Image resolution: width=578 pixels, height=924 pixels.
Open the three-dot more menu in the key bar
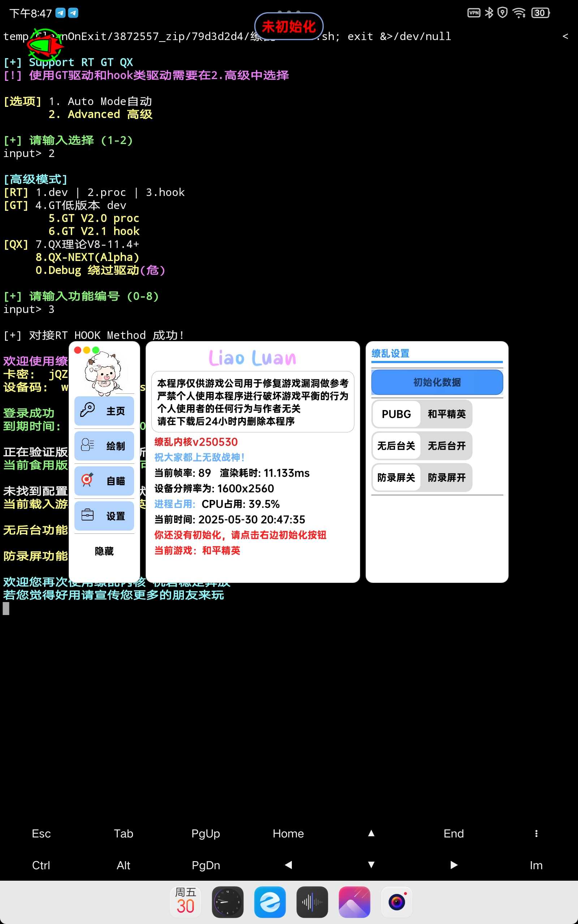point(536,833)
